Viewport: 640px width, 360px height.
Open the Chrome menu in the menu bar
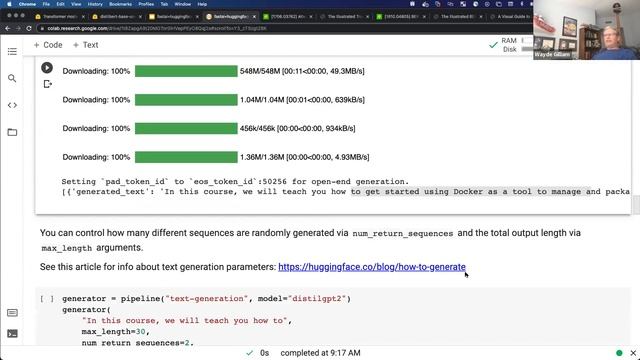click(x=27, y=4)
